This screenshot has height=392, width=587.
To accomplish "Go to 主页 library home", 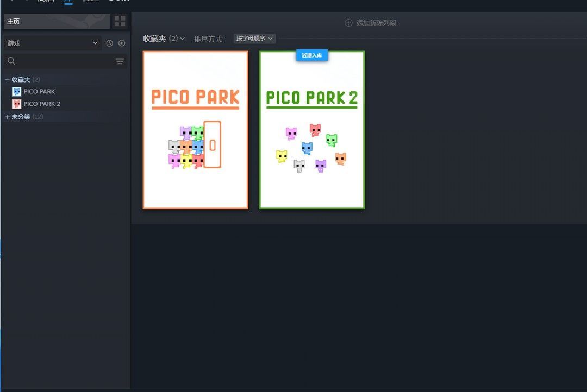I will (57, 21).
